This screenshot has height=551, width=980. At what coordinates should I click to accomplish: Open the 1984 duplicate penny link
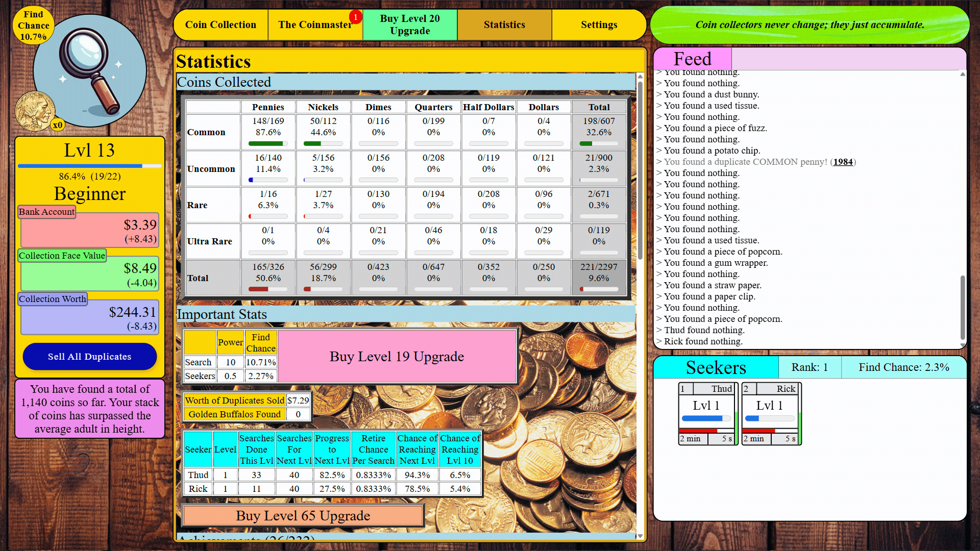click(x=843, y=162)
